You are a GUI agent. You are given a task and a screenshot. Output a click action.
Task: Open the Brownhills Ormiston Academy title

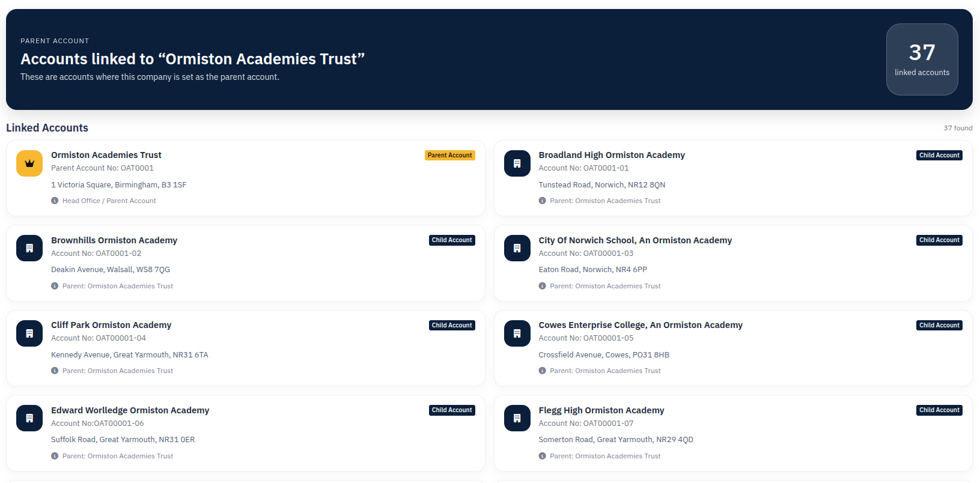114,240
